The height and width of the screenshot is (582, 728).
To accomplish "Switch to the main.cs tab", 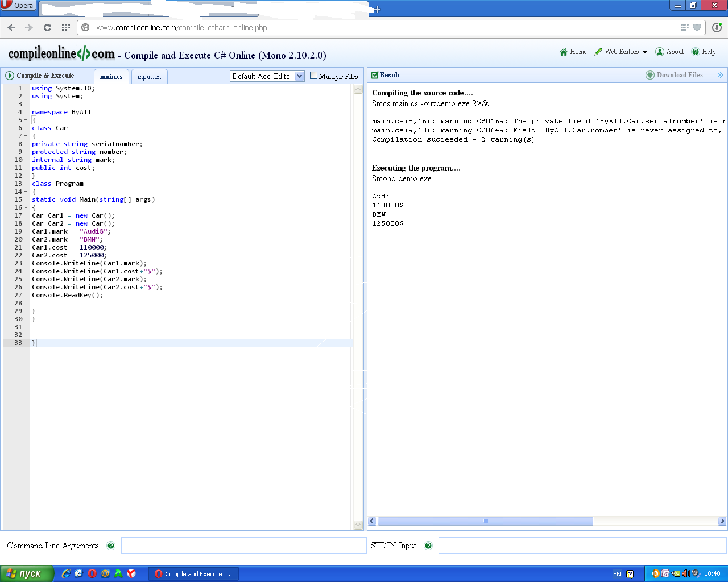I will [111, 77].
